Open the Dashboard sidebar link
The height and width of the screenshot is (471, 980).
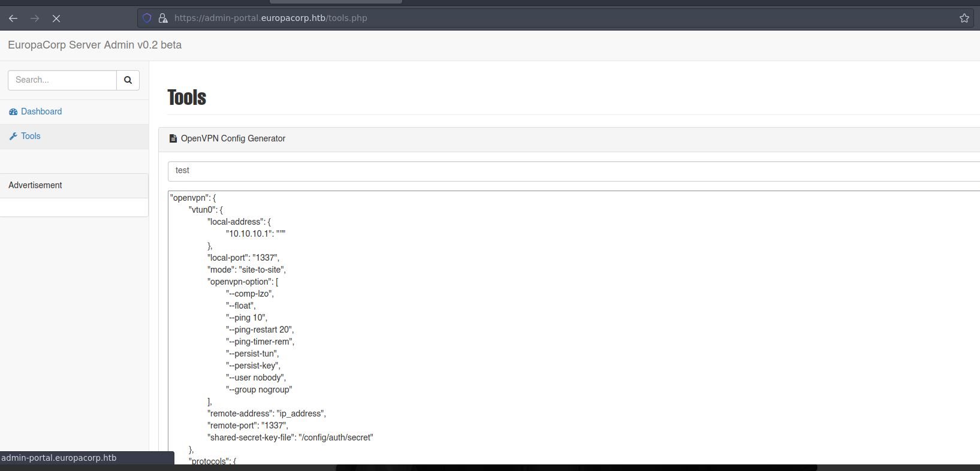(x=41, y=111)
